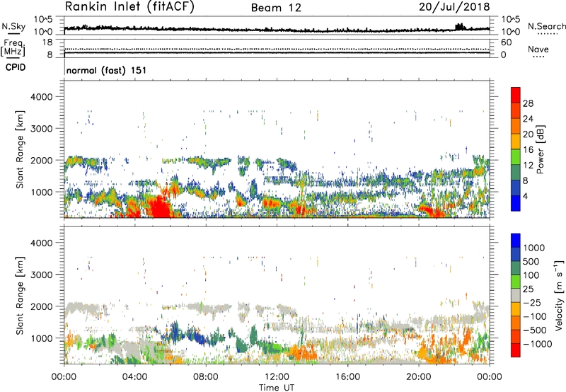
Task: Select the "-100" velocity colorbar tick
Action: (x=535, y=316)
